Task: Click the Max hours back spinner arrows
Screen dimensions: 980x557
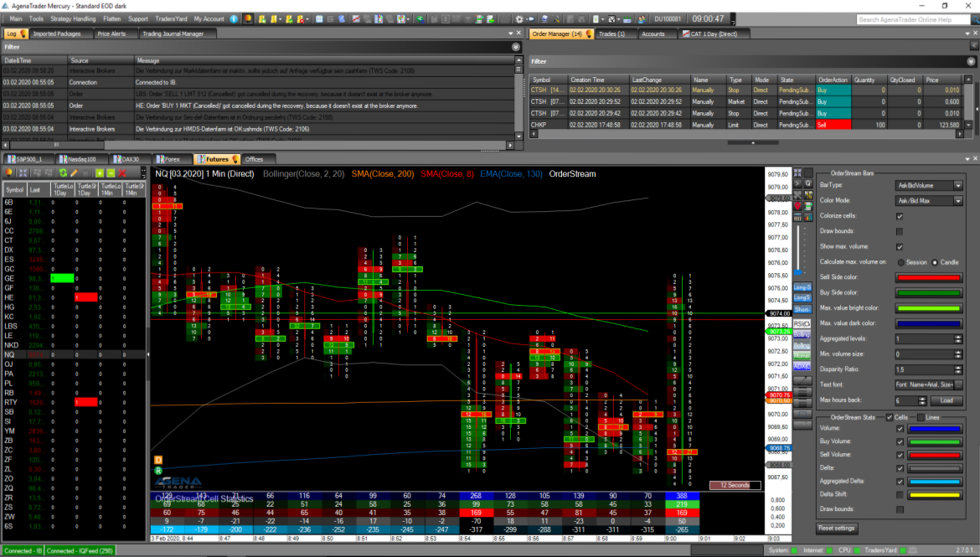Action: (922, 400)
